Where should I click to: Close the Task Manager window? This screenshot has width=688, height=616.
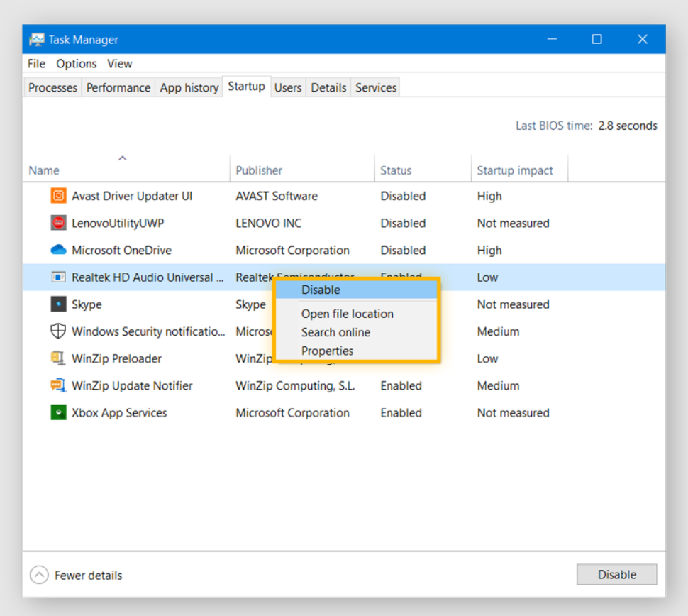click(x=643, y=39)
